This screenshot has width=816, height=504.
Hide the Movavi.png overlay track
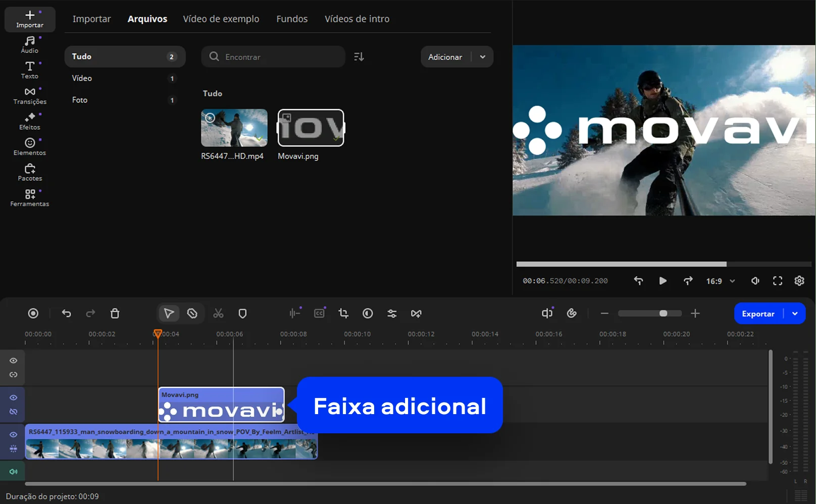pos(14,397)
